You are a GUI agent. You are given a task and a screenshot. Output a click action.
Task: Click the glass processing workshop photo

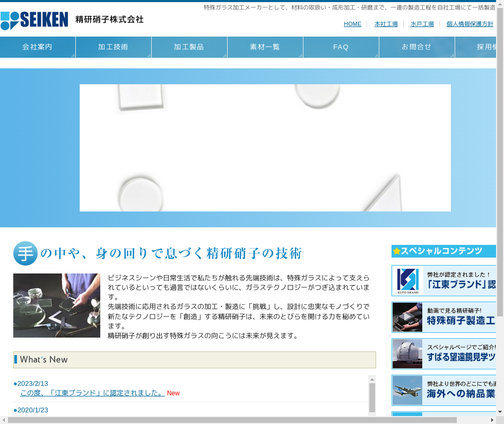[x=57, y=305]
